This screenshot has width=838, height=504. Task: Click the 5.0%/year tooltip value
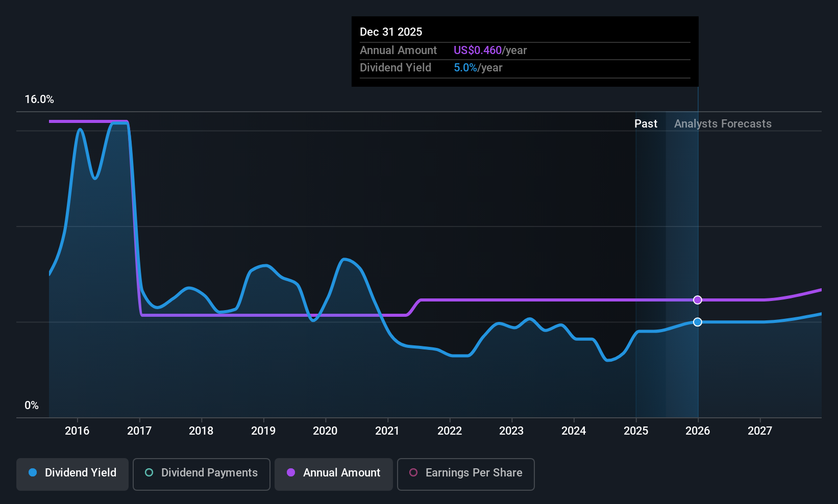pos(478,68)
